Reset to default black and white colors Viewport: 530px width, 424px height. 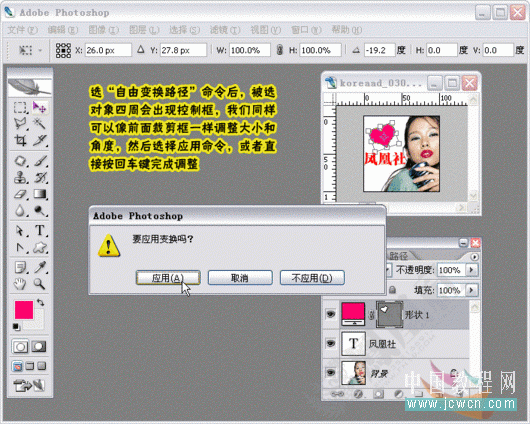[16, 327]
